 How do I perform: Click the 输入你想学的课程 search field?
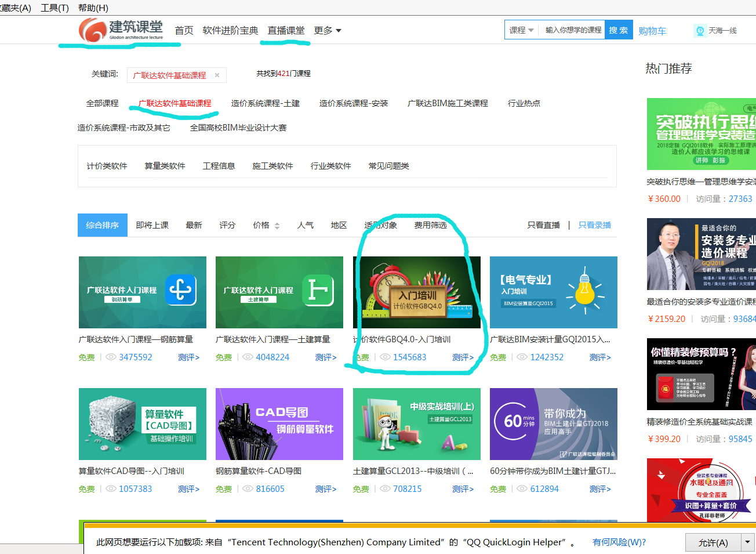(573, 30)
